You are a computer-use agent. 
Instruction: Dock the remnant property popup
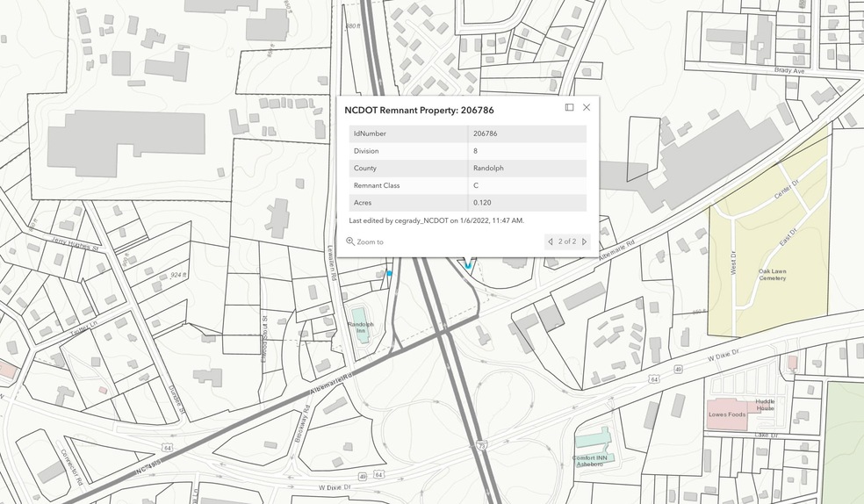click(569, 107)
